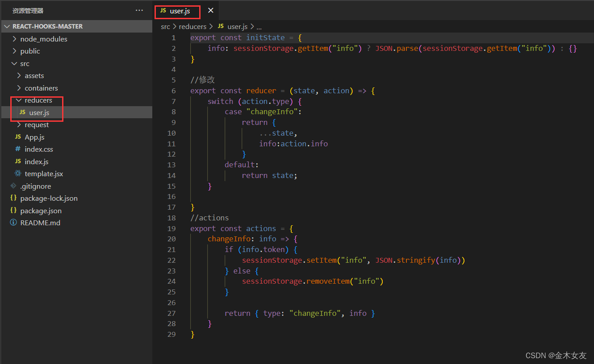Click the info icon beside README.md

point(13,223)
